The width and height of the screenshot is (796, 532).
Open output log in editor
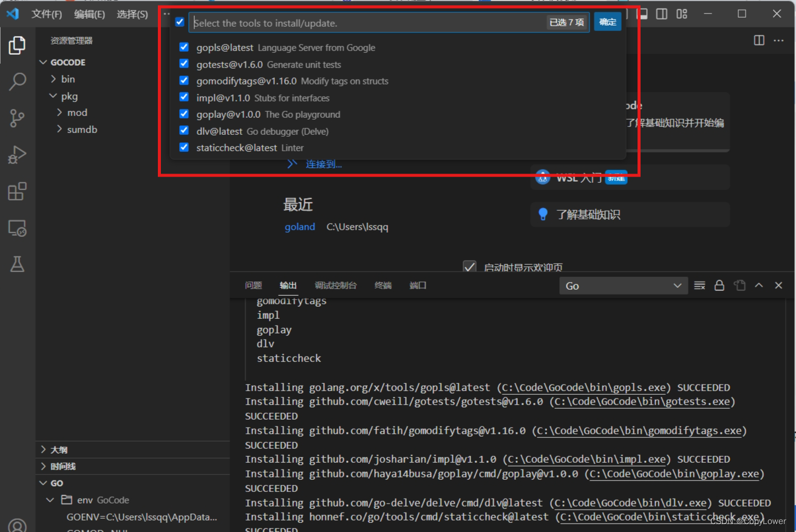739,285
